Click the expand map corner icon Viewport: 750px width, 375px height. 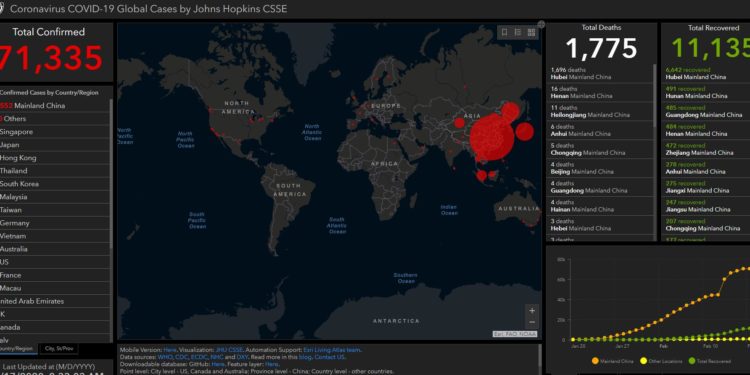click(x=541, y=24)
